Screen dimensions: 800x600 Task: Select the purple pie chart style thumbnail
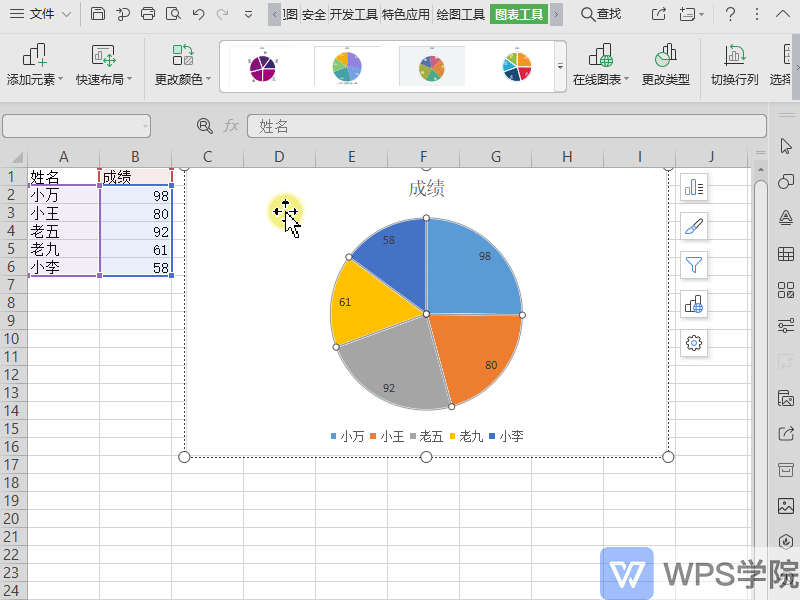tap(262, 67)
